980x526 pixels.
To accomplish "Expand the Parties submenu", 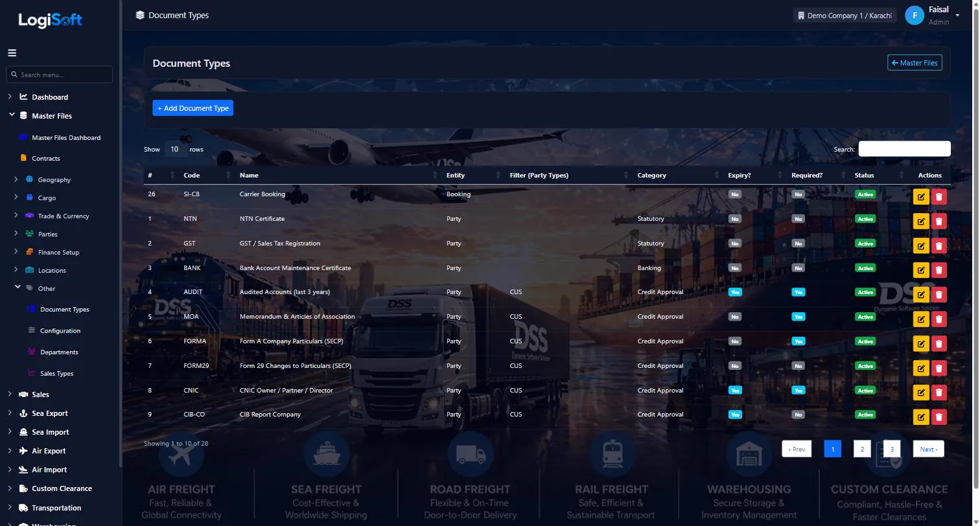I will point(16,234).
